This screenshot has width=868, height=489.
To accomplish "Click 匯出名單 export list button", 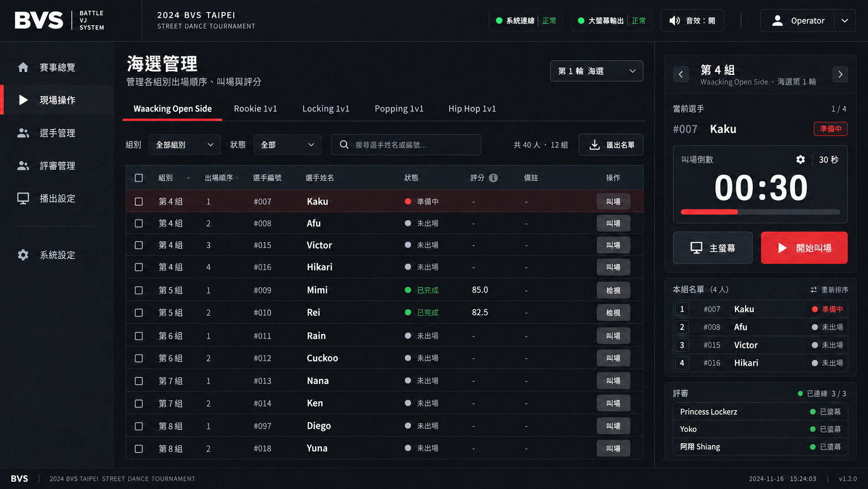I will pos(611,145).
